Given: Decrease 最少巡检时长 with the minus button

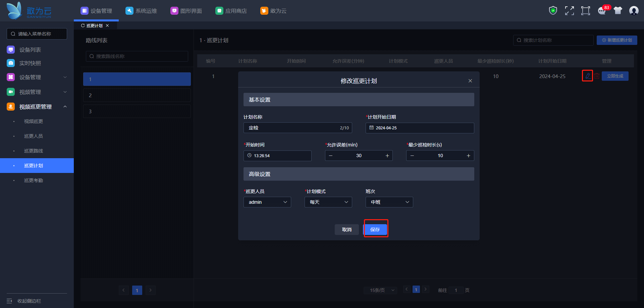Looking at the screenshot, I should click(412, 156).
